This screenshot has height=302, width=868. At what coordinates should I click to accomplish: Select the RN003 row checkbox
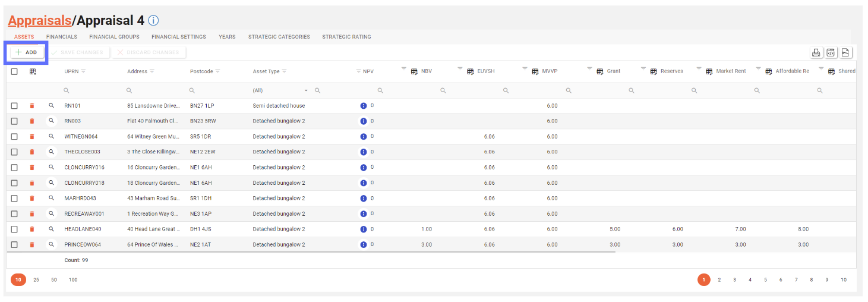tap(14, 121)
